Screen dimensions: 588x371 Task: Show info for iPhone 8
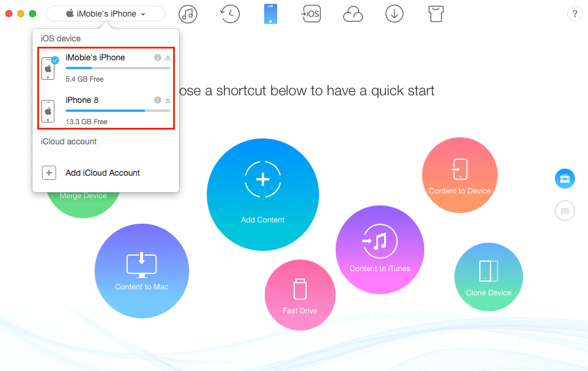158,100
